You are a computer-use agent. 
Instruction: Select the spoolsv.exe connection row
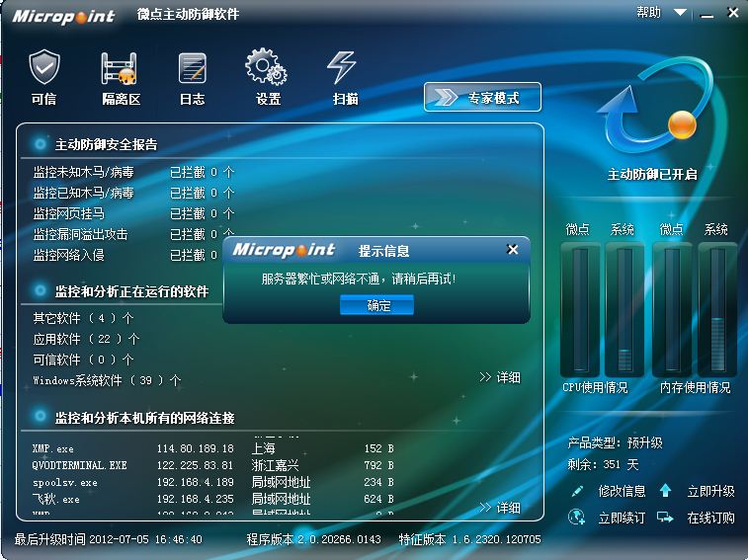pyautogui.click(x=212, y=482)
